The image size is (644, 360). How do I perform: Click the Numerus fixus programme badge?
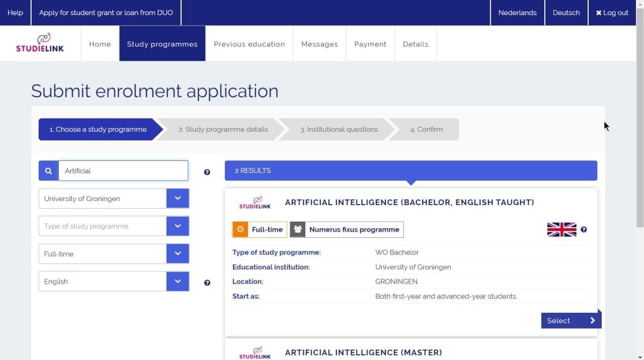tap(347, 229)
